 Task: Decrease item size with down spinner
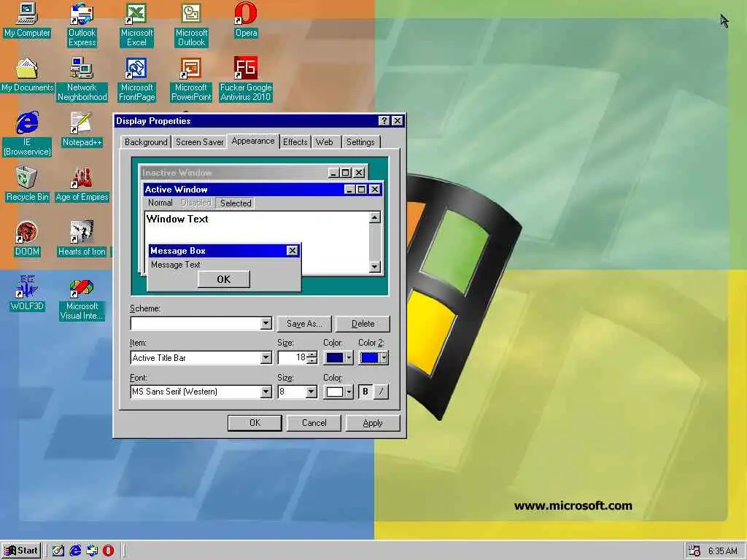[311, 361]
